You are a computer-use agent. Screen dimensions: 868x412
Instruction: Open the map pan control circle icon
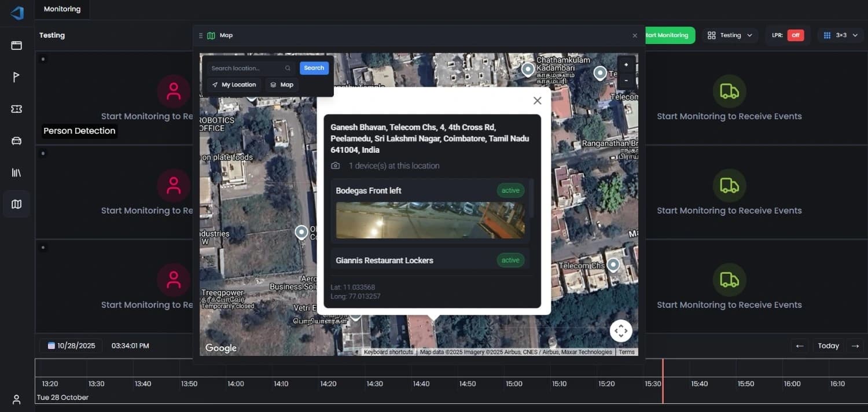(620, 331)
